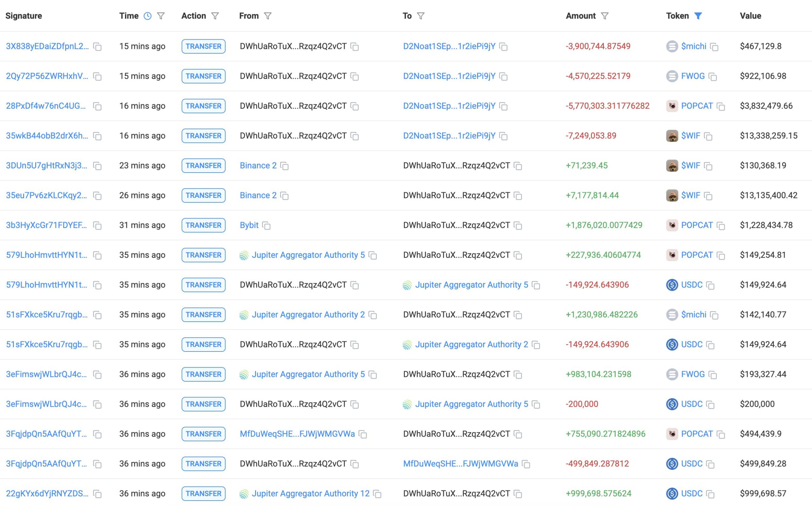The height and width of the screenshot is (506, 812).
Task: Click $WIF token icon in 23 mins row
Action: pyautogui.click(x=672, y=166)
